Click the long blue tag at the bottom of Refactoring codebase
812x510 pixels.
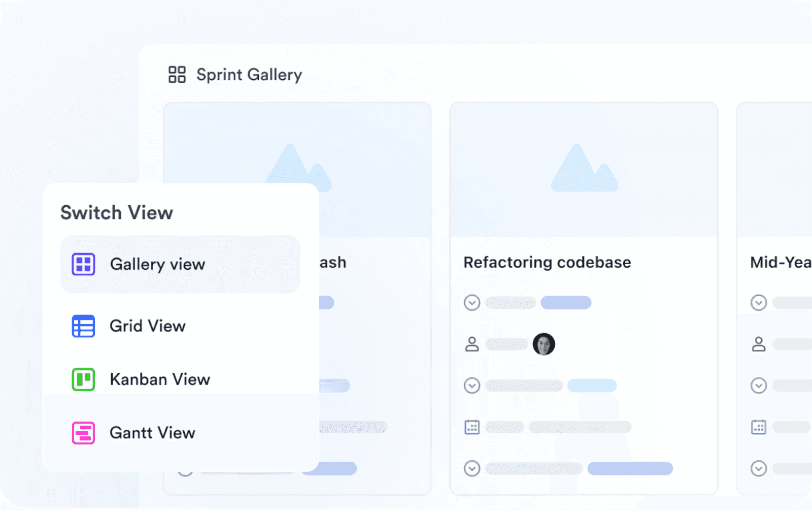(630, 468)
